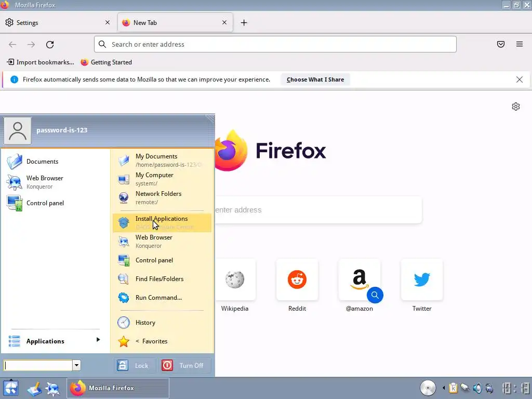
Task: Click the Lock session button
Action: (135, 365)
